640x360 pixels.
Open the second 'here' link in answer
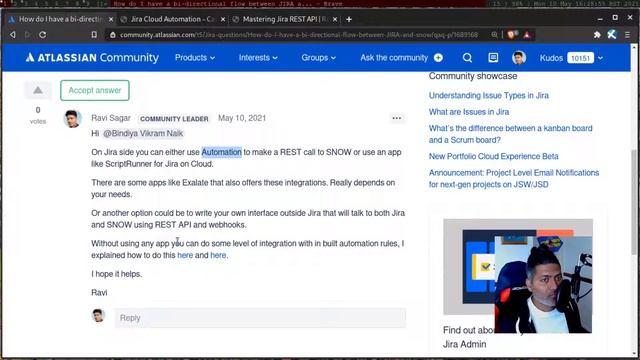coord(218,255)
